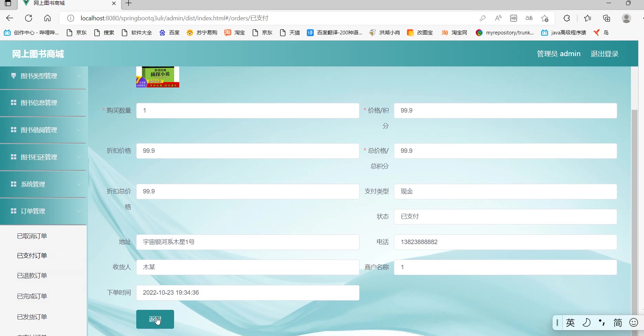Open the 已发货订单 submenu
The height and width of the screenshot is (336, 644).
coord(32,317)
